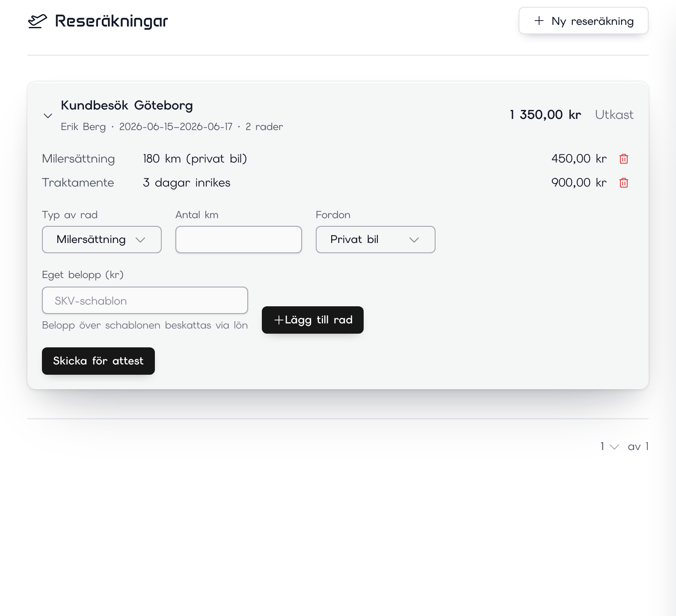Focus the Eget belopp SKV-schablon field

point(145,300)
